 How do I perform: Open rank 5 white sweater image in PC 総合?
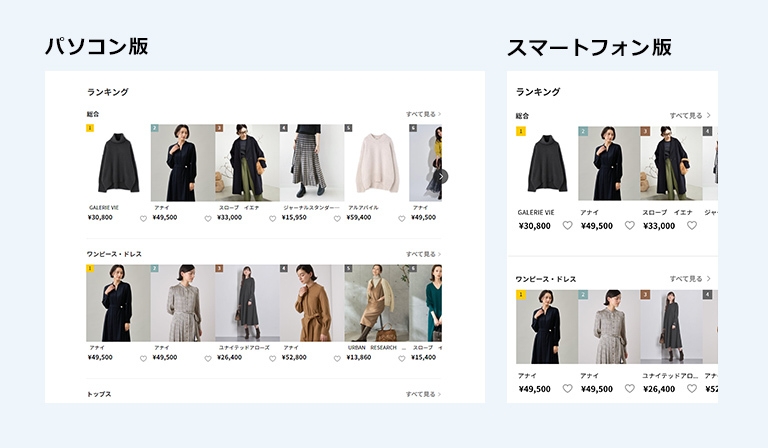coord(376,163)
